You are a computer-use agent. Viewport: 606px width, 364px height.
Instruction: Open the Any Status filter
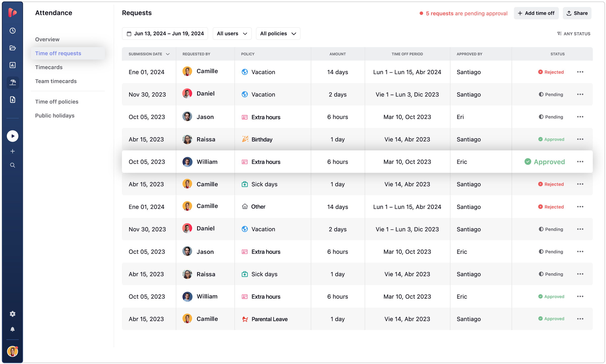(x=574, y=34)
